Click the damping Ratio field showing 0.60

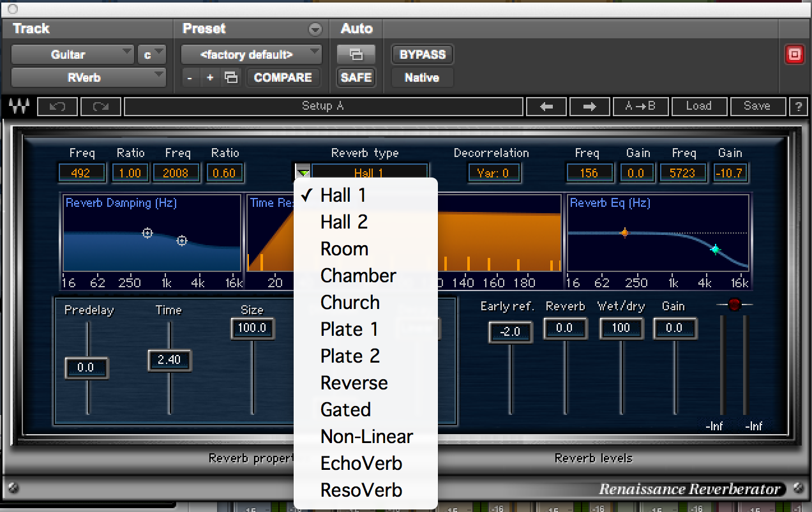pos(225,173)
